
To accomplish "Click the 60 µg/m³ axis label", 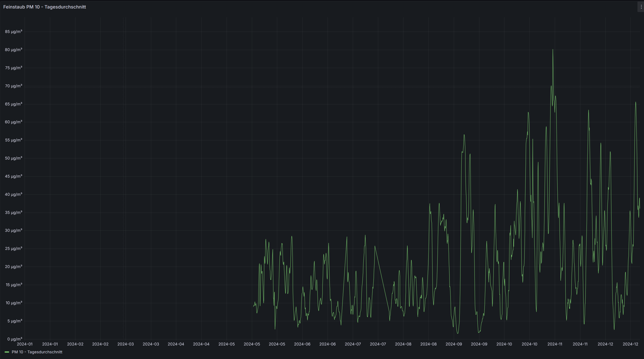I will coord(14,122).
